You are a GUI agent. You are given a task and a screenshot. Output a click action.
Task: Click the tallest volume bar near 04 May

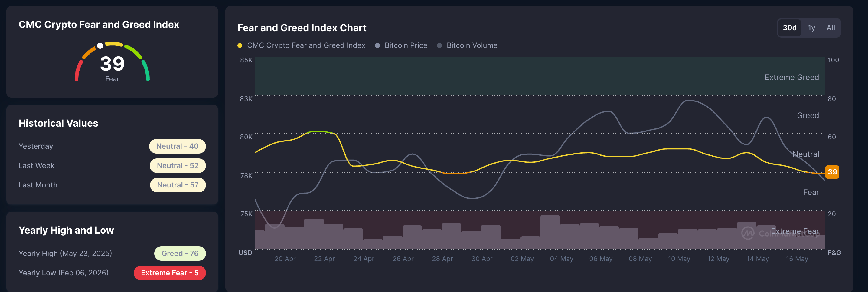(x=550, y=232)
